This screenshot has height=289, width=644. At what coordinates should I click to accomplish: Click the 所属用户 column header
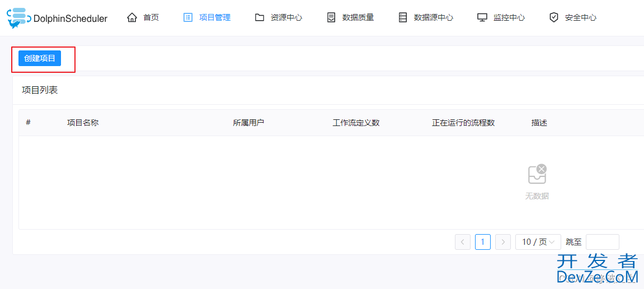pyautogui.click(x=248, y=123)
